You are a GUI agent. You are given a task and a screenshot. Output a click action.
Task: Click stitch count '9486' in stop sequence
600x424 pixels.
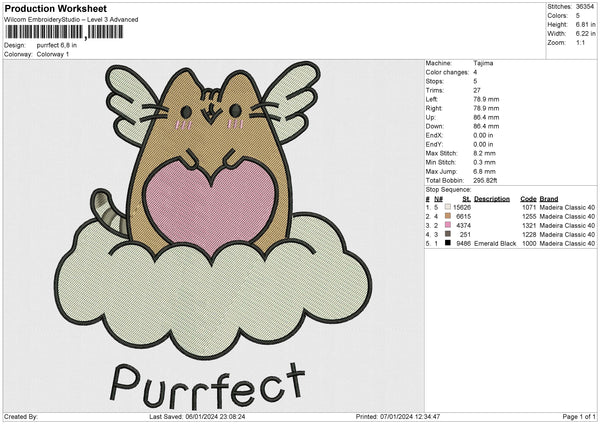pyautogui.click(x=463, y=243)
